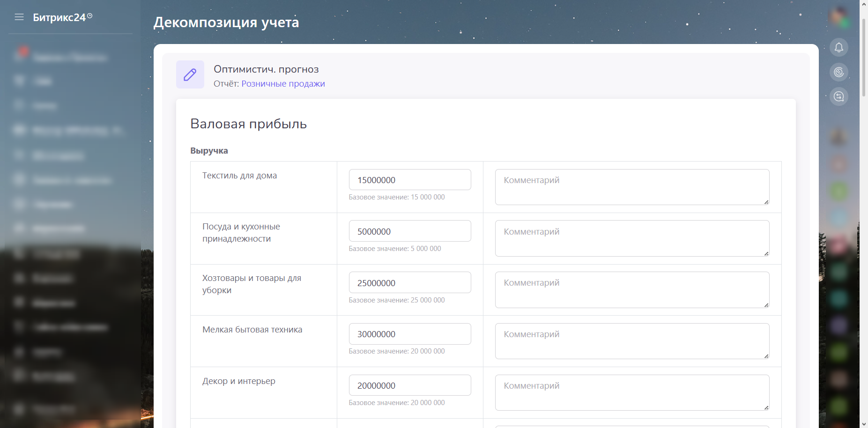Click the Мелкая бытовая техника value 30000000
This screenshot has width=868, height=428.
(409, 334)
